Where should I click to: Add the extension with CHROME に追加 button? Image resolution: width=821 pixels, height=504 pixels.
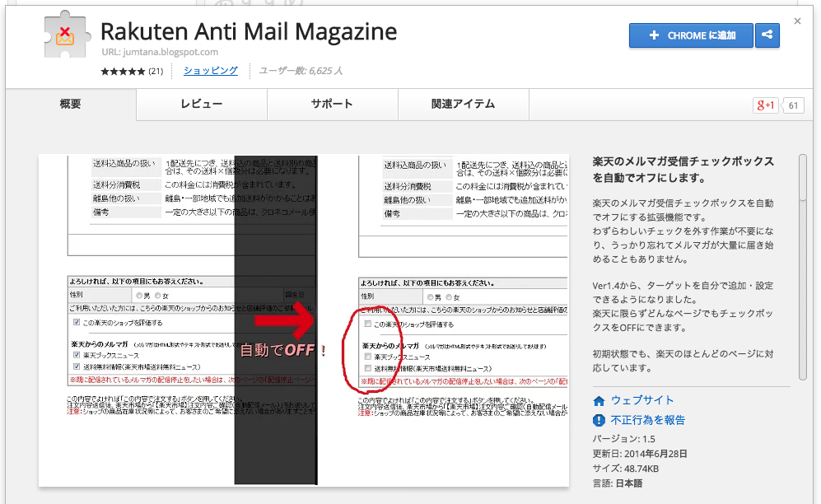tap(691, 35)
